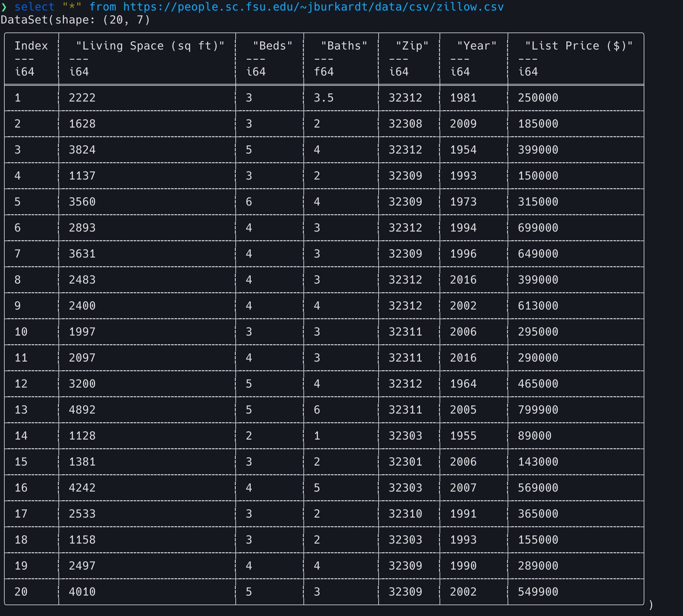Viewport: 683px width, 616px height.
Task: Click year value 1954
Action: tap(463, 150)
